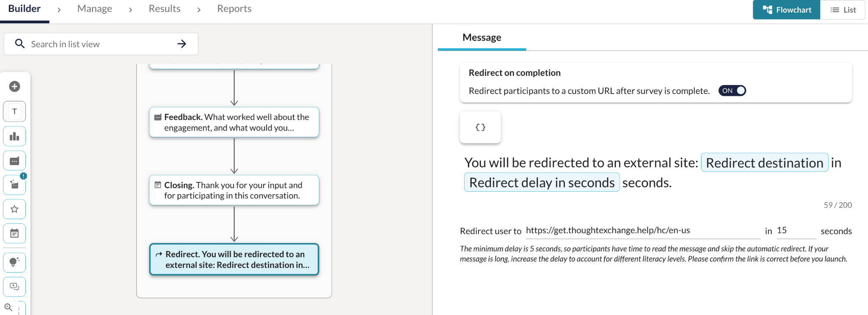Switch to Flowchart view

click(787, 10)
